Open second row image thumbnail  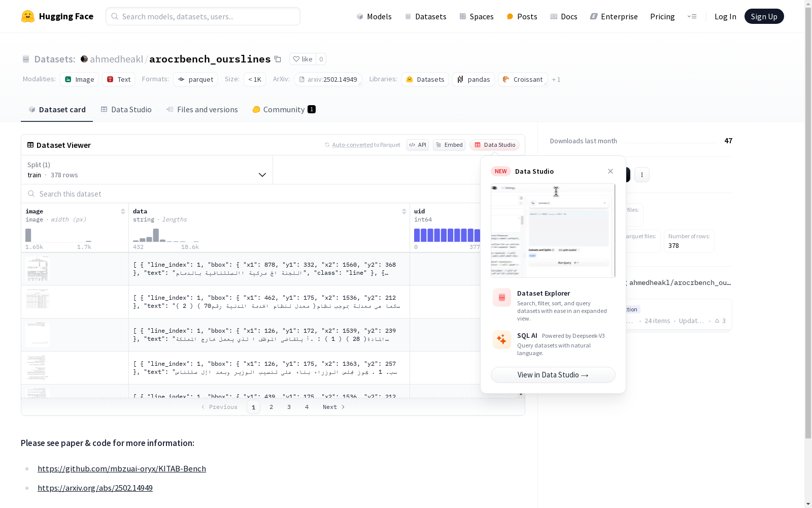pyautogui.click(x=38, y=299)
